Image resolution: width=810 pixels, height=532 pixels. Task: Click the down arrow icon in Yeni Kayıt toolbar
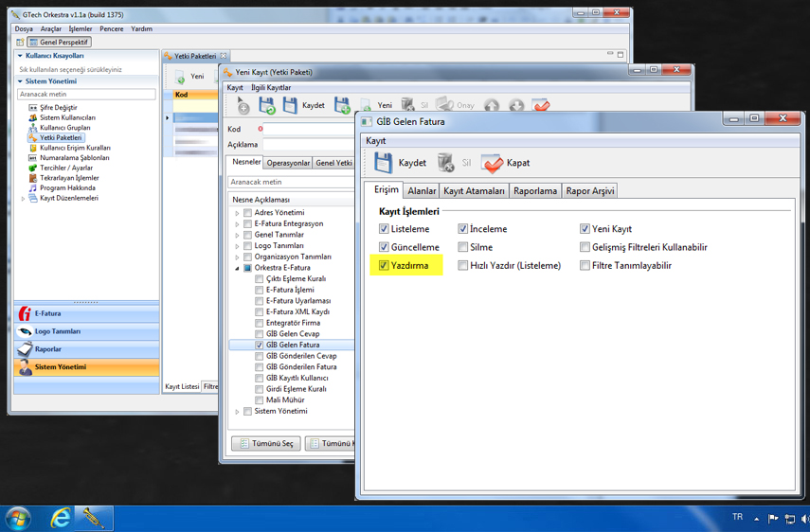516,105
